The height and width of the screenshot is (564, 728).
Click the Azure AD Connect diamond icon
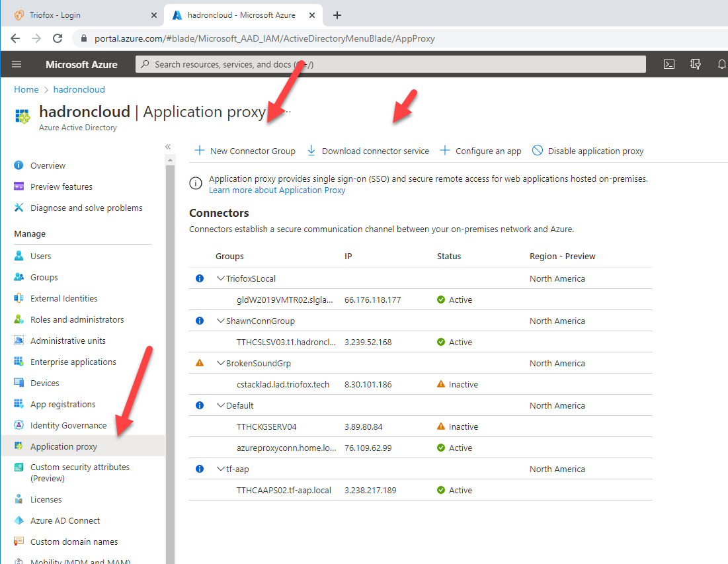tap(19, 520)
